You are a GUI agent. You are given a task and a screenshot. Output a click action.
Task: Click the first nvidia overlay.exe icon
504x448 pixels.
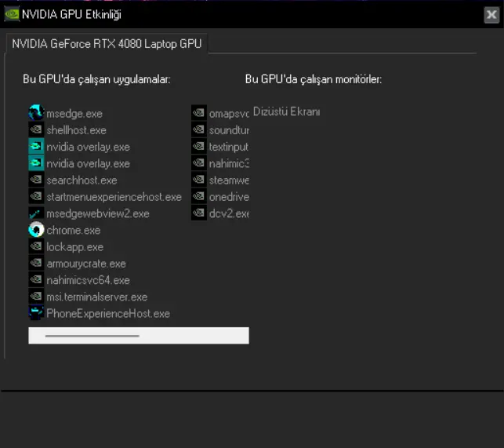[36, 147]
